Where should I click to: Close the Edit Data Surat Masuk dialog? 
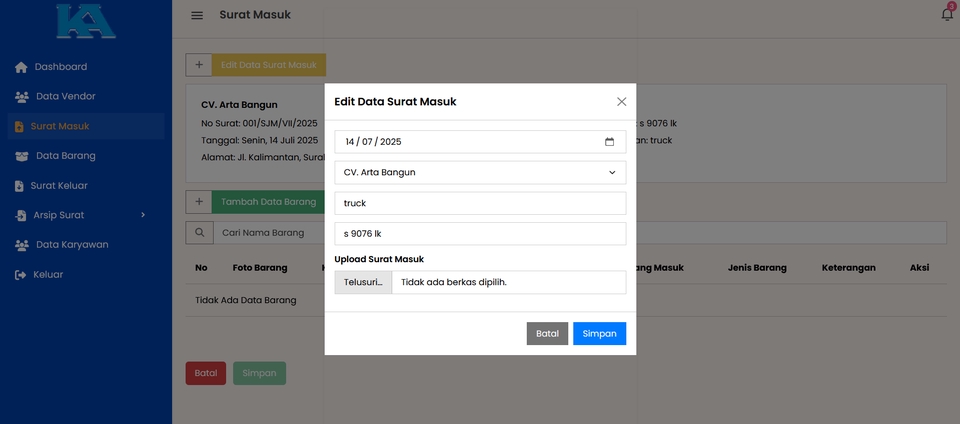[x=621, y=102]
